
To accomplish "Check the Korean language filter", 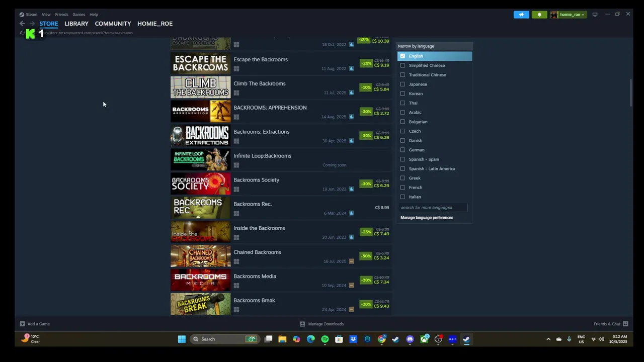I will pos(403,94).
